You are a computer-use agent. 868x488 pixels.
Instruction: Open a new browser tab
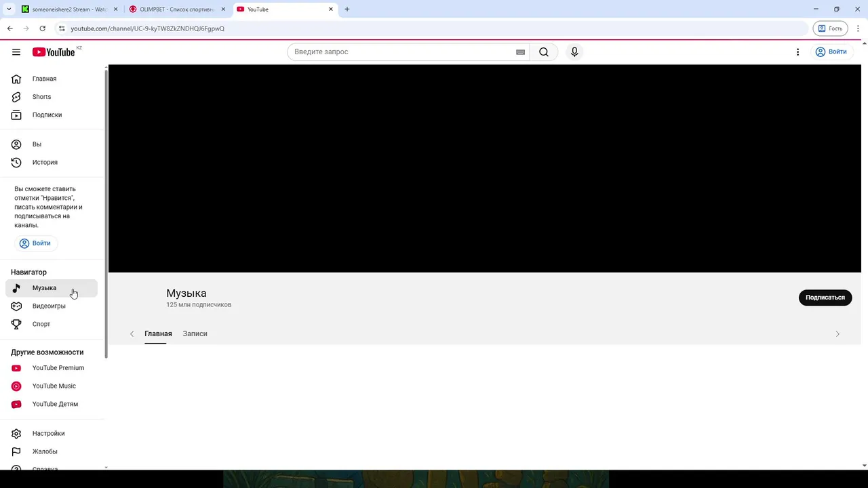[x=347, y=9]
